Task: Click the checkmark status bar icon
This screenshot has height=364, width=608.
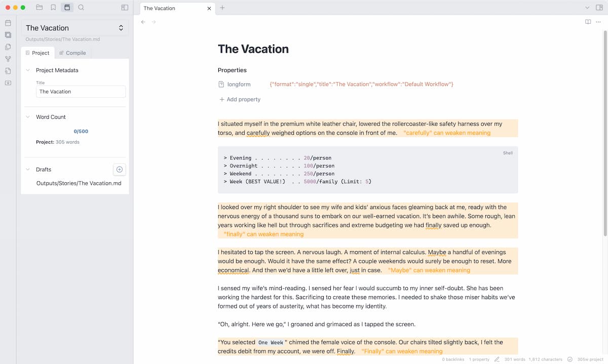Action: pyautogui.click(x=570, y=359)
